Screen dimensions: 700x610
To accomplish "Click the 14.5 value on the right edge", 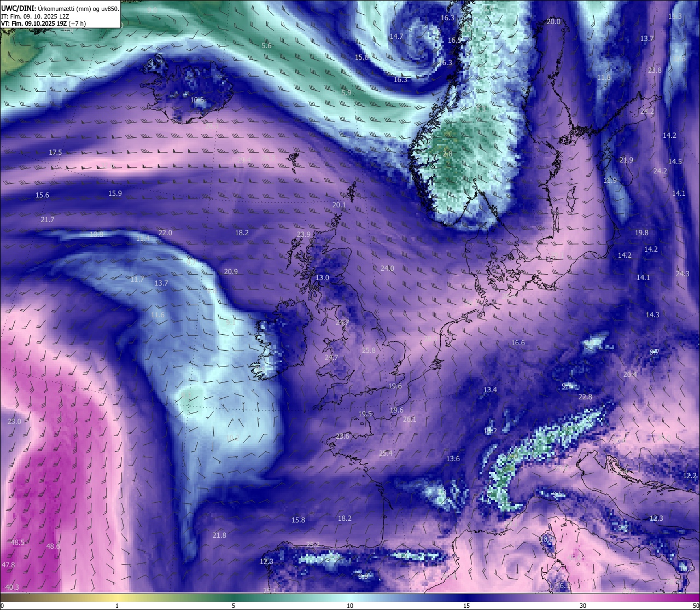I will [x=675, y=162].
